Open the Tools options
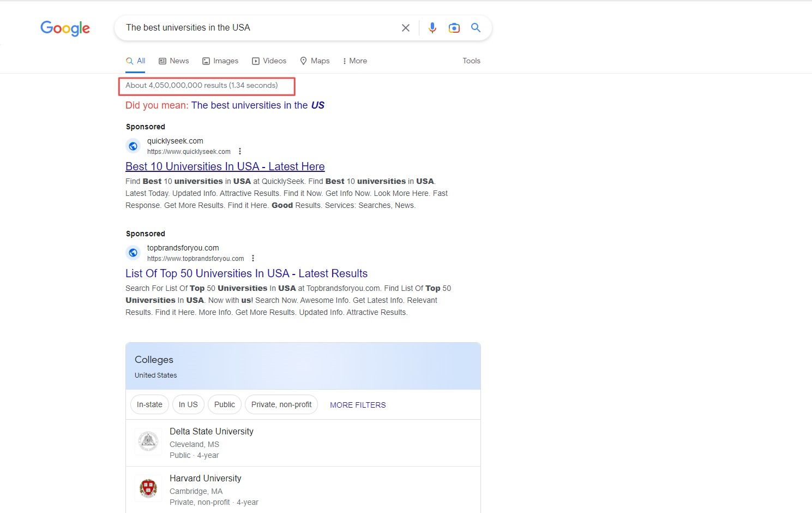This screenshot has height=513, width=812. tap(471, 61)
